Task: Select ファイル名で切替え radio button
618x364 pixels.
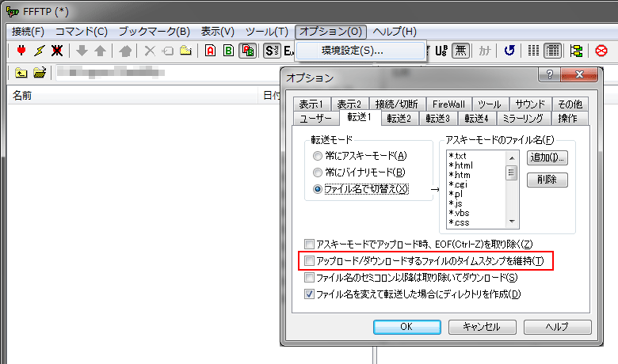Action: (x=317, y=189)
